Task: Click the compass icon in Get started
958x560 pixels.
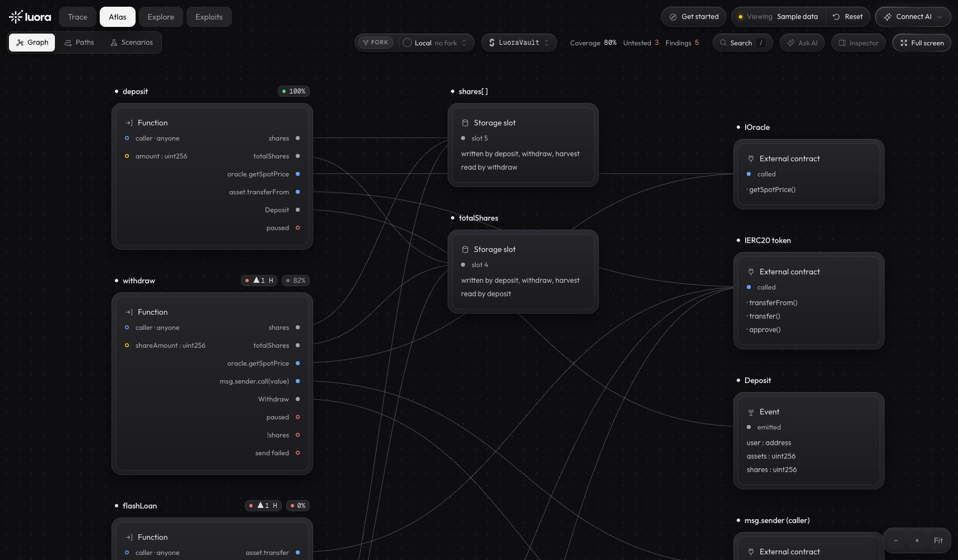Action: click(673, 17)
